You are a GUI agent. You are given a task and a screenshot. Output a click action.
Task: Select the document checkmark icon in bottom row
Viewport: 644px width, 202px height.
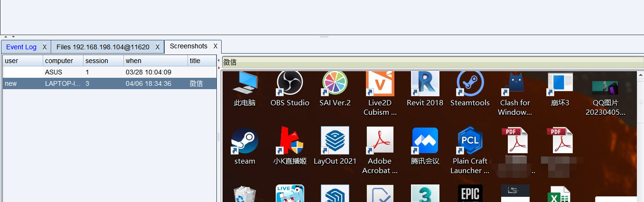(380, 193)
